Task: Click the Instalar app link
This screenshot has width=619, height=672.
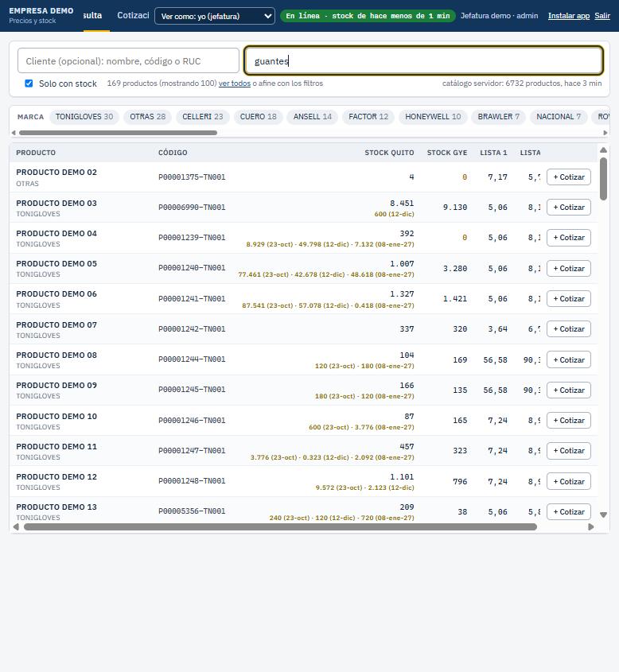Action: tap(568, 16)
